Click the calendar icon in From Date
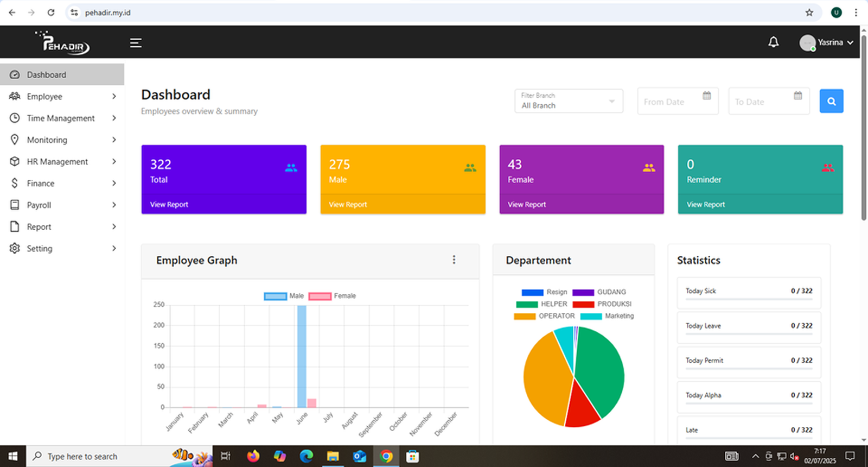Screen dimensions: 868x467 point(706,96)
